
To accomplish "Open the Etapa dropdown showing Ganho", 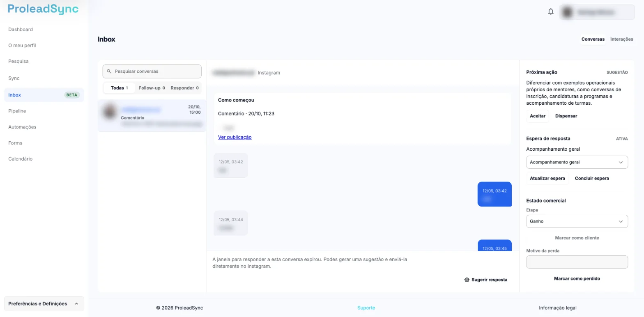I will tap(577, 221).
